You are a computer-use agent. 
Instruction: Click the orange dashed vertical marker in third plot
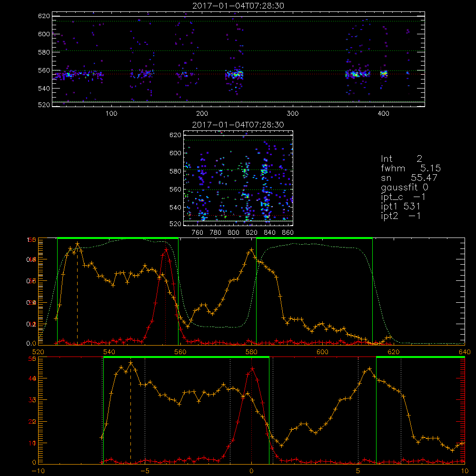click(77, 295)
